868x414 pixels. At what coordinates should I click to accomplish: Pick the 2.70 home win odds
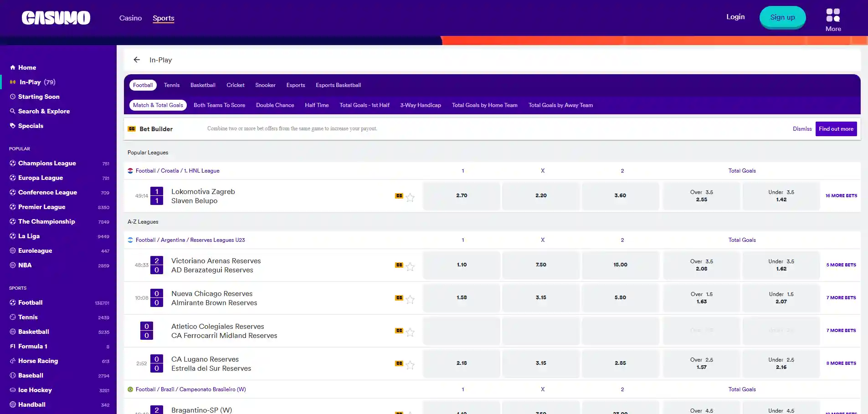pyautogui.click(x=462, y=196)
